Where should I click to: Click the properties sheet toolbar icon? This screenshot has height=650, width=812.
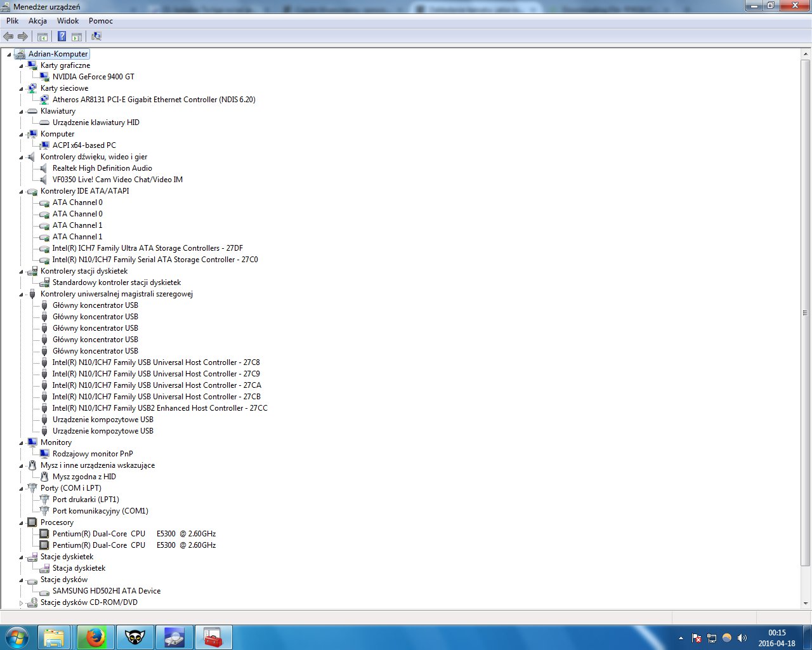click(x=77, y=37)
